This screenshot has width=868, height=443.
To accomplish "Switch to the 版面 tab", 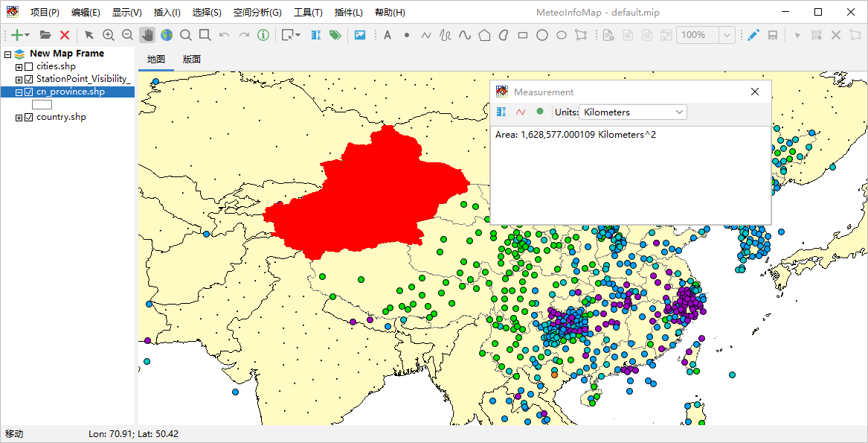I will [x=192, y=60].
